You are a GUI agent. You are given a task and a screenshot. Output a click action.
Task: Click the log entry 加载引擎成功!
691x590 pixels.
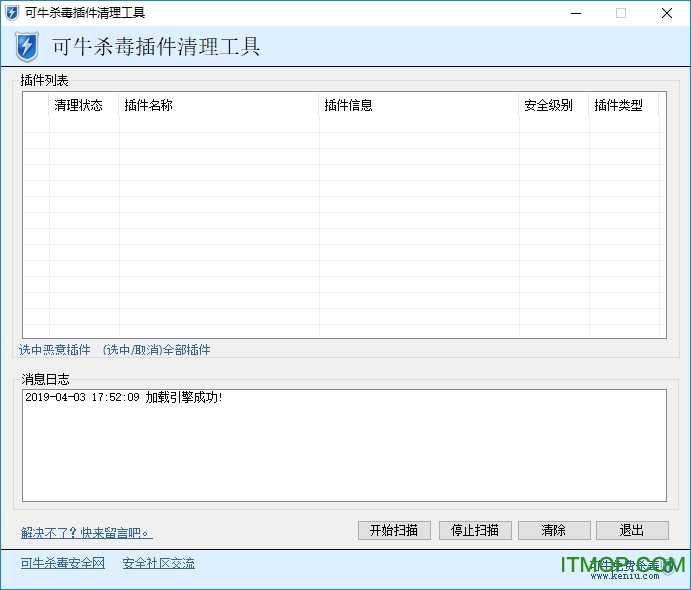(124, 397)
